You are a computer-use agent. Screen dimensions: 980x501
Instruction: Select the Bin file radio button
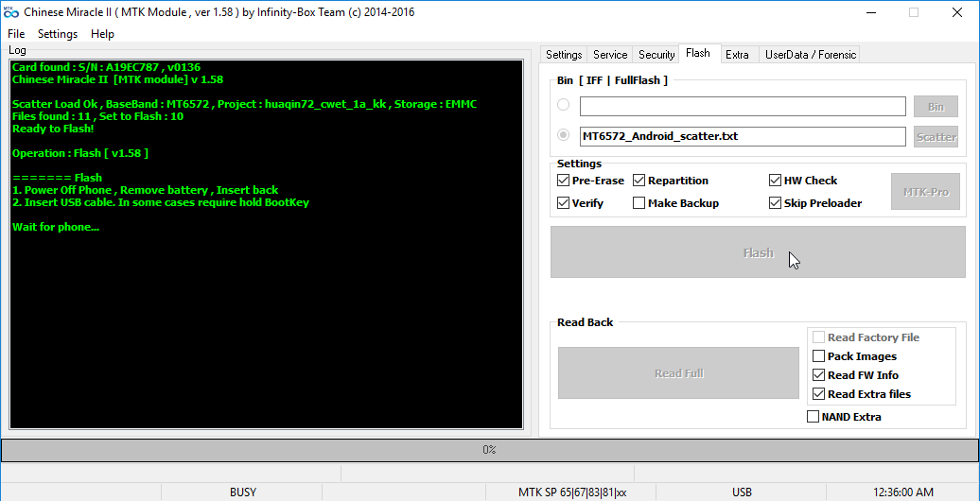[563, 105]
